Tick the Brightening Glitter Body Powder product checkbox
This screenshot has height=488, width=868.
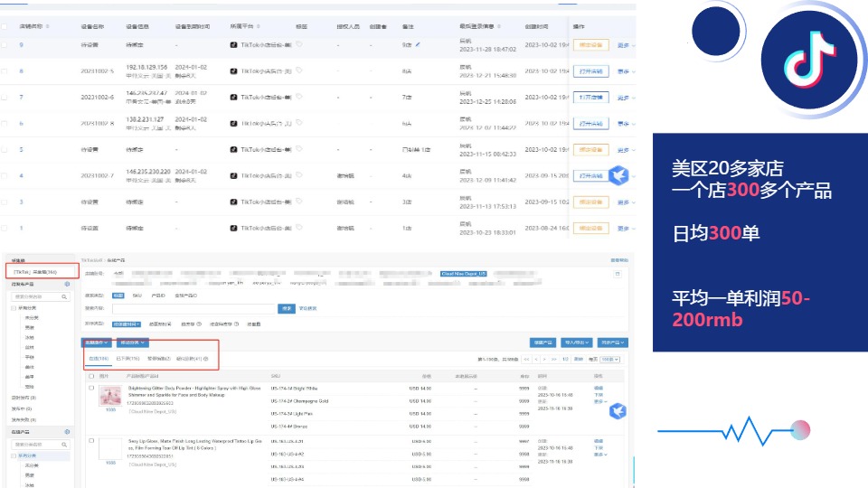(91, 388)
